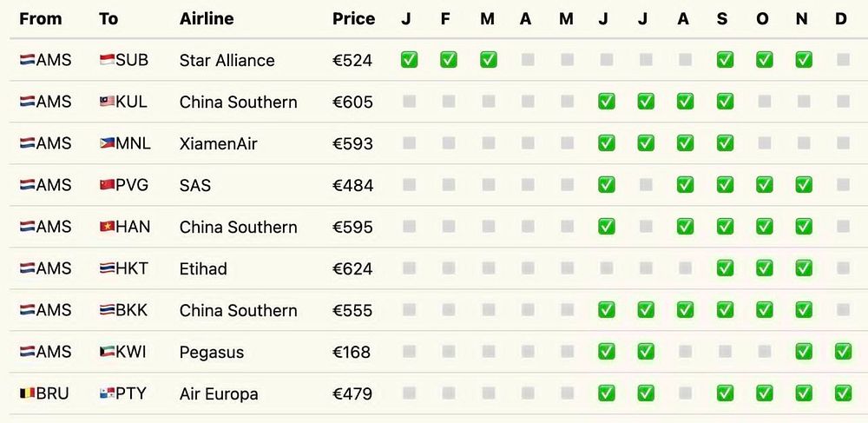This screenshot has height=423, width=868.
Task: Click the Belgium flag beside BRU
Action: pyautogui.click(x=27, y=393)
